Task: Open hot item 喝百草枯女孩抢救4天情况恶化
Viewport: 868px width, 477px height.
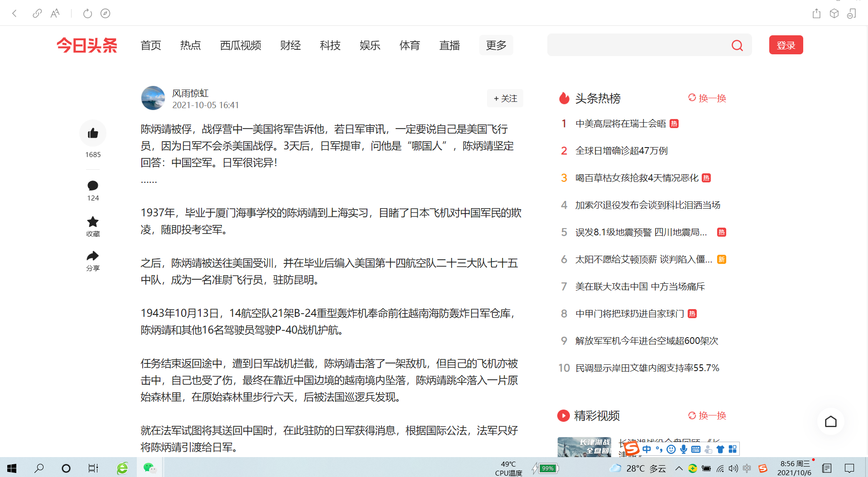Action: pos(637,178)
